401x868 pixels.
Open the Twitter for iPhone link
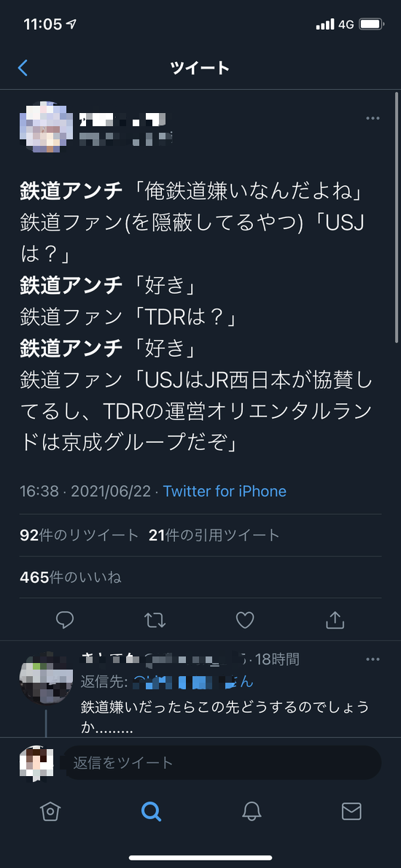point(225,491)
